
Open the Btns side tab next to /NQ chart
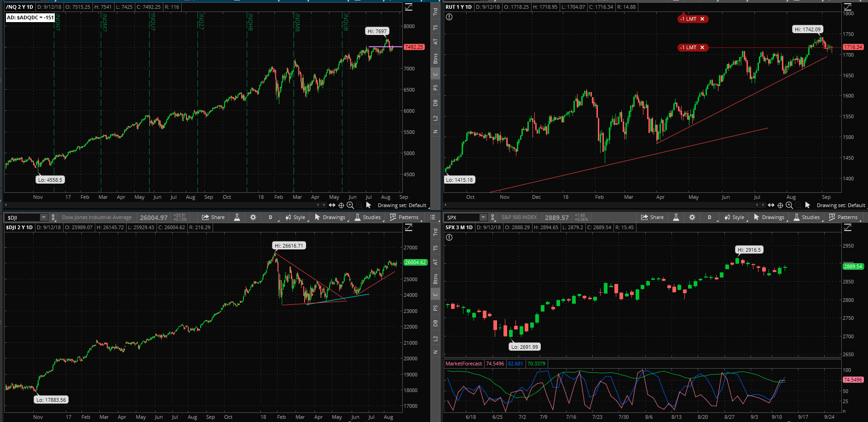pos(435,58)
